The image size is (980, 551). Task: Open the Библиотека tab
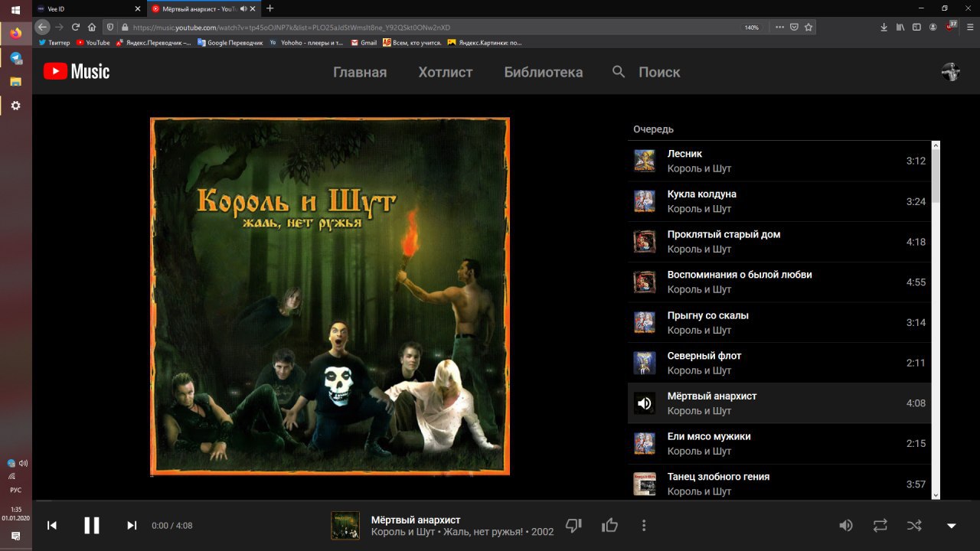[x=544, y=72]
